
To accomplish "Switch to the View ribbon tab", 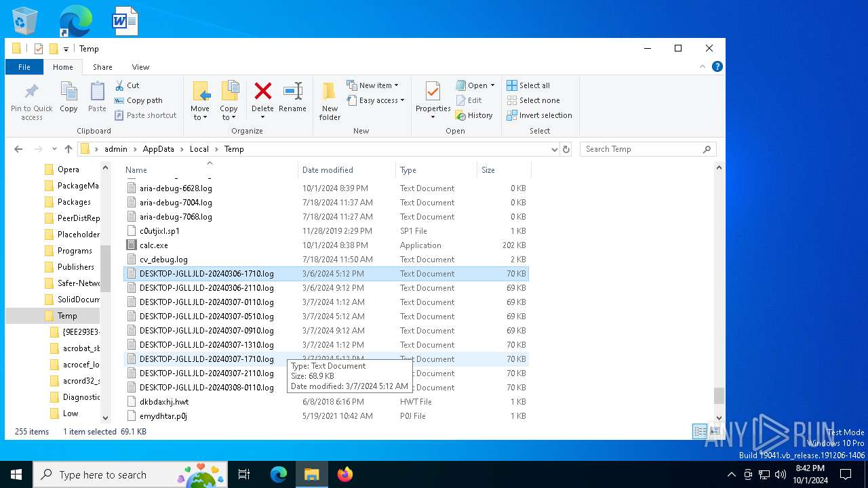I will 140,67.
